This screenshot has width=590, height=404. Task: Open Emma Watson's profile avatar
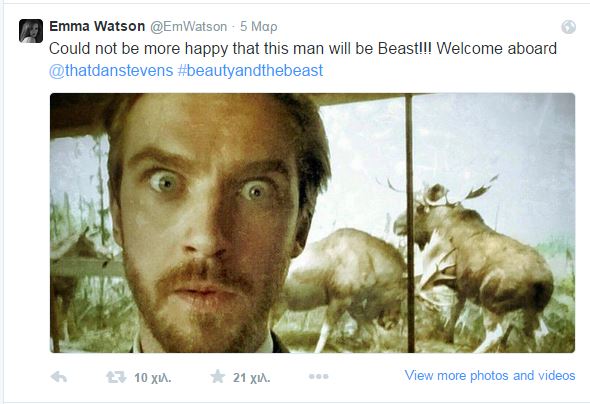31,31
